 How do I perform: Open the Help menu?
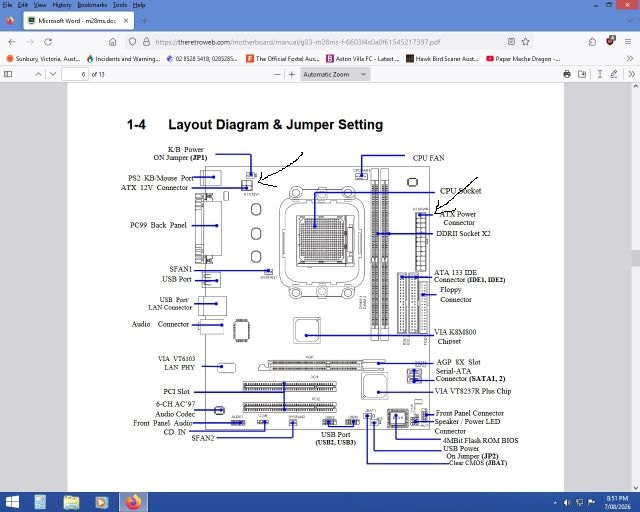point(139,5)
